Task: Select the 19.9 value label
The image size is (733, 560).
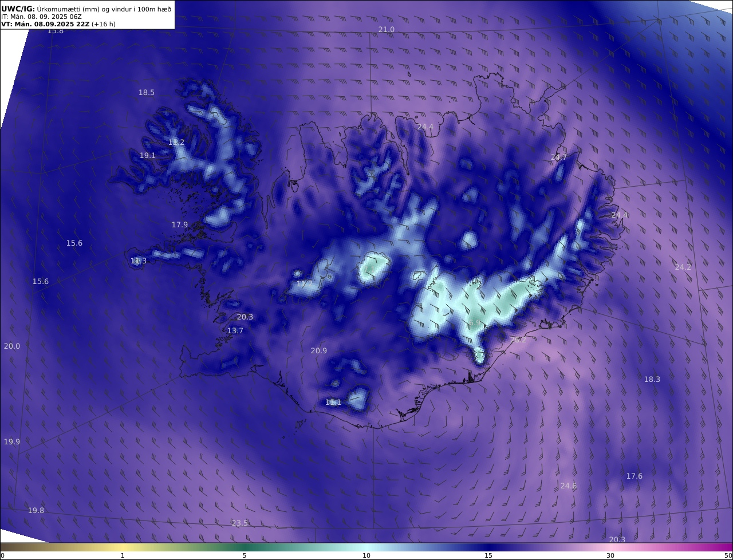Action: [12, 441]
